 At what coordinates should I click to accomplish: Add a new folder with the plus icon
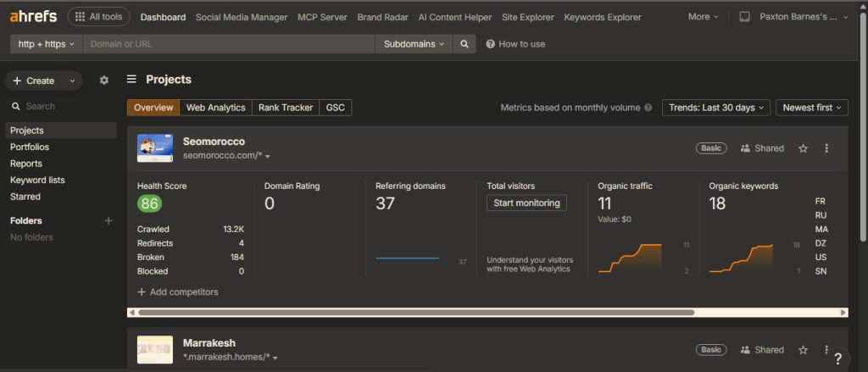point(108,221)
